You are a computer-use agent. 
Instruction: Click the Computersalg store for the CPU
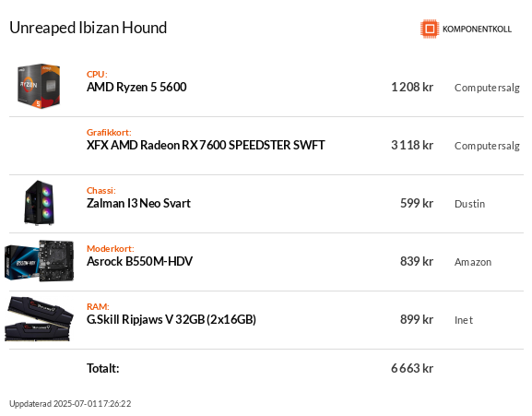(487, 88)
